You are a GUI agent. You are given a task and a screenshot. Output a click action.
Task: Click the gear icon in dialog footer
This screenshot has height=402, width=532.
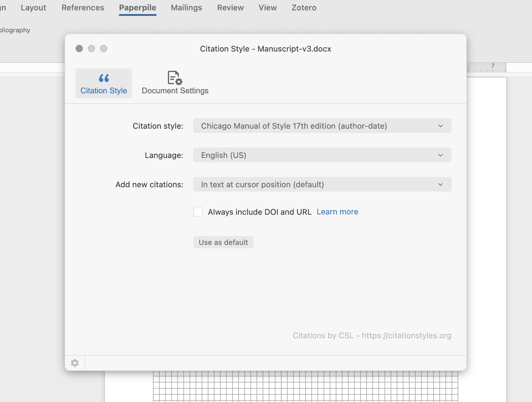tap(75, 363)
